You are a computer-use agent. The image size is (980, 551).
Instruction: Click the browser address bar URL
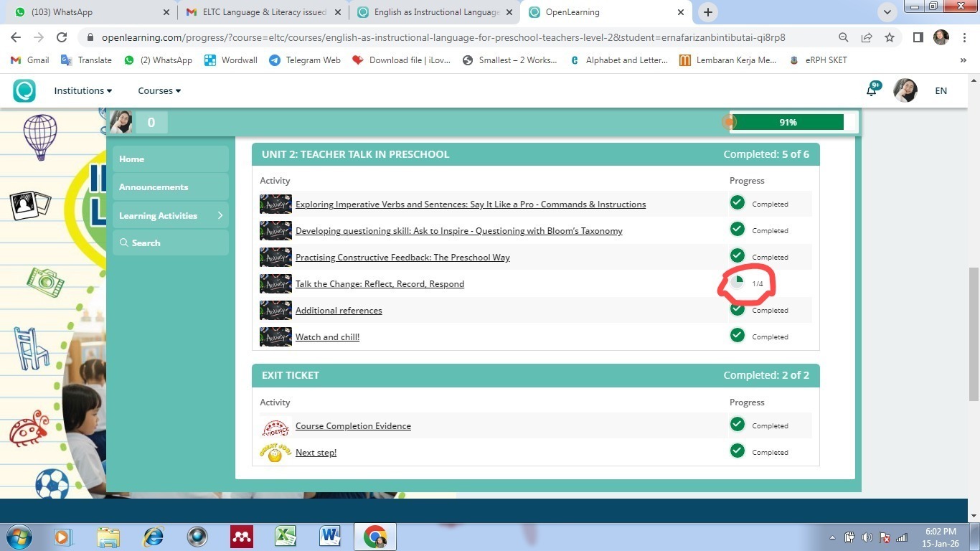click(x=443, y=37)
